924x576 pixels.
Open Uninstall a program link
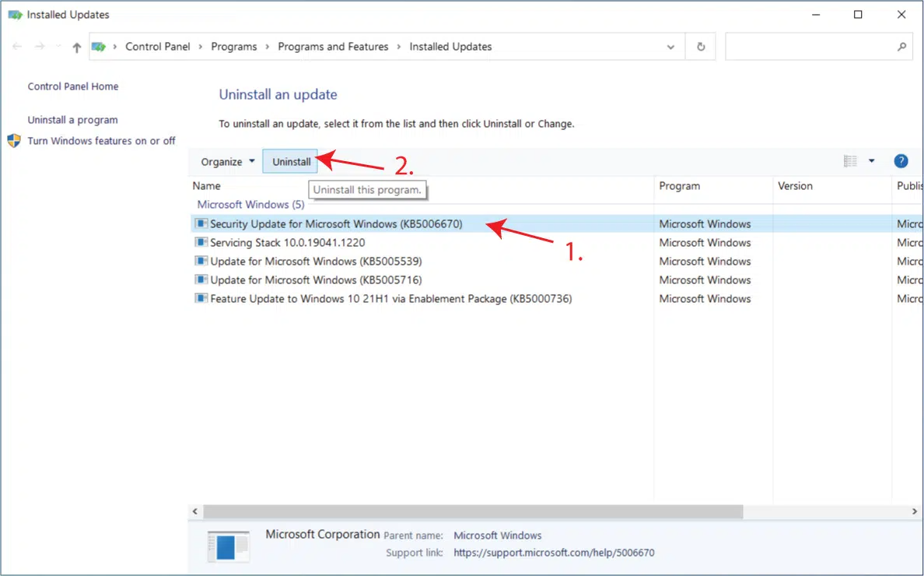coord(72,120)
